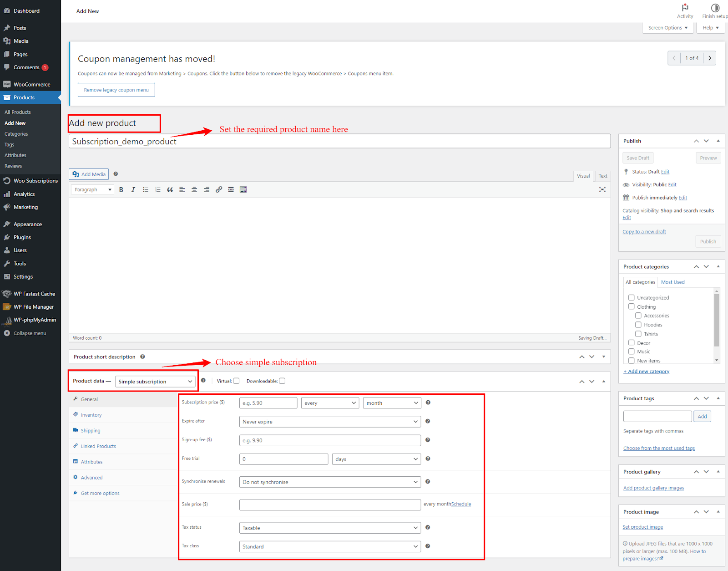Check the Music category

tap(632, 352)
